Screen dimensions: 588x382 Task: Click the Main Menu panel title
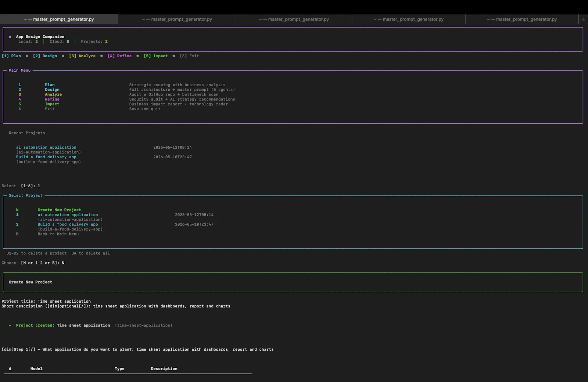pos(20,71)
